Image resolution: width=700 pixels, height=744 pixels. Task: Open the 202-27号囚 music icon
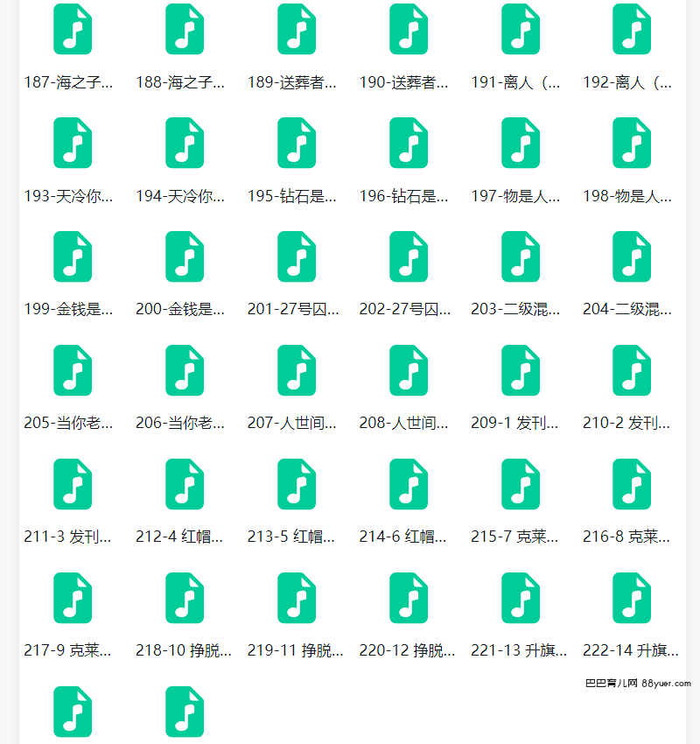coord(409,256)
